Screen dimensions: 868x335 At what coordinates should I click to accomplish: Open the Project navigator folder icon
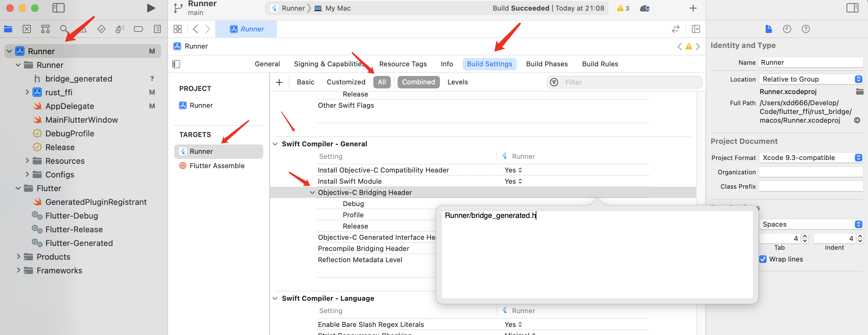[x=8, y=29]
